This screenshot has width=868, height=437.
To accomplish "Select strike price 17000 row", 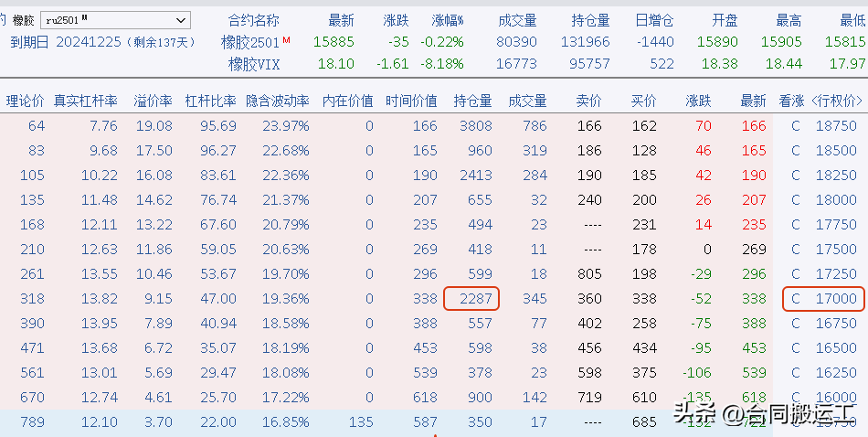I will (836, 299).
